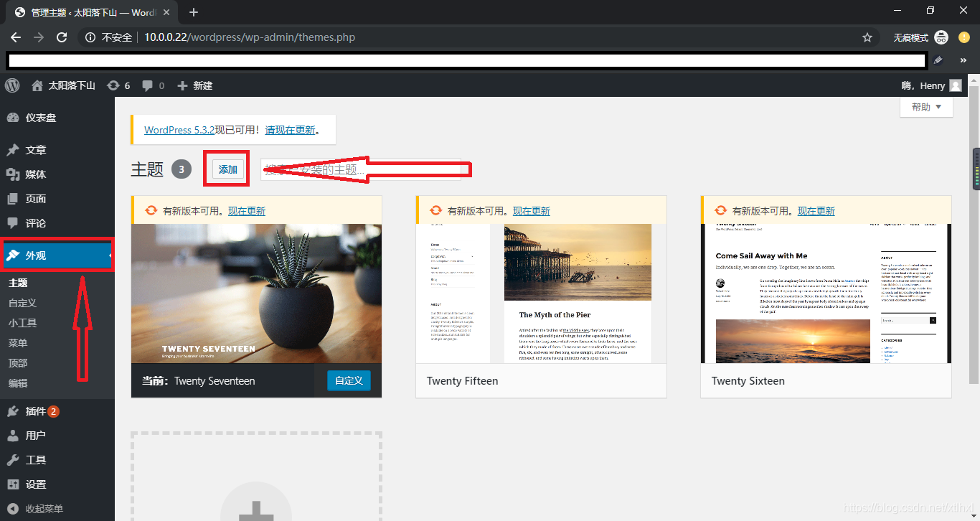
Task: Click the WordPress logo in admin bar
Action: [12, 85]
